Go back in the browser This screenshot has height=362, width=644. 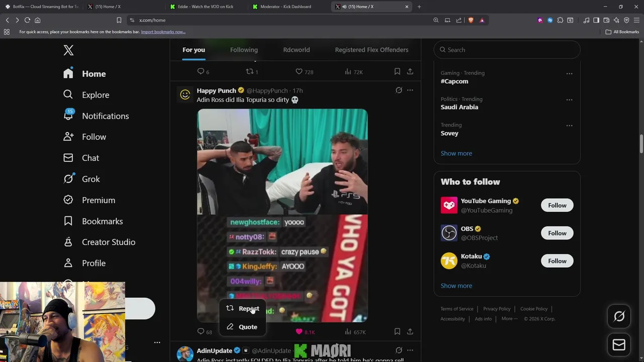[x=7, y=20]
